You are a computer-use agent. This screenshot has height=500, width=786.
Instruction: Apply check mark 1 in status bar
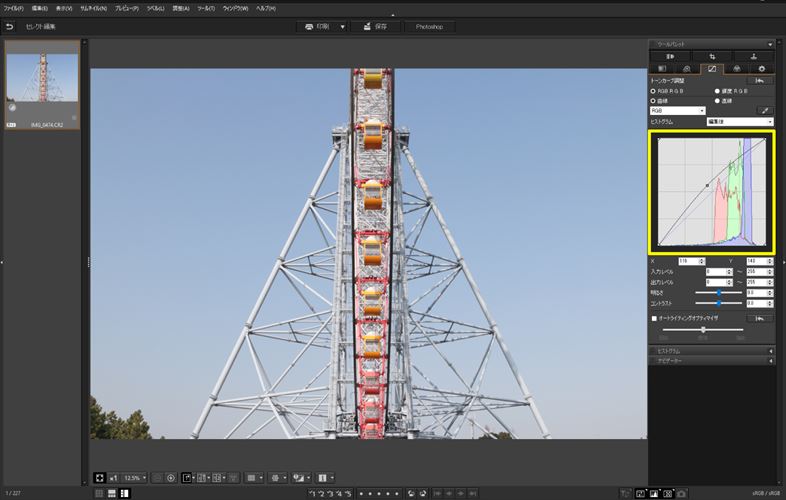click(312, 493)
